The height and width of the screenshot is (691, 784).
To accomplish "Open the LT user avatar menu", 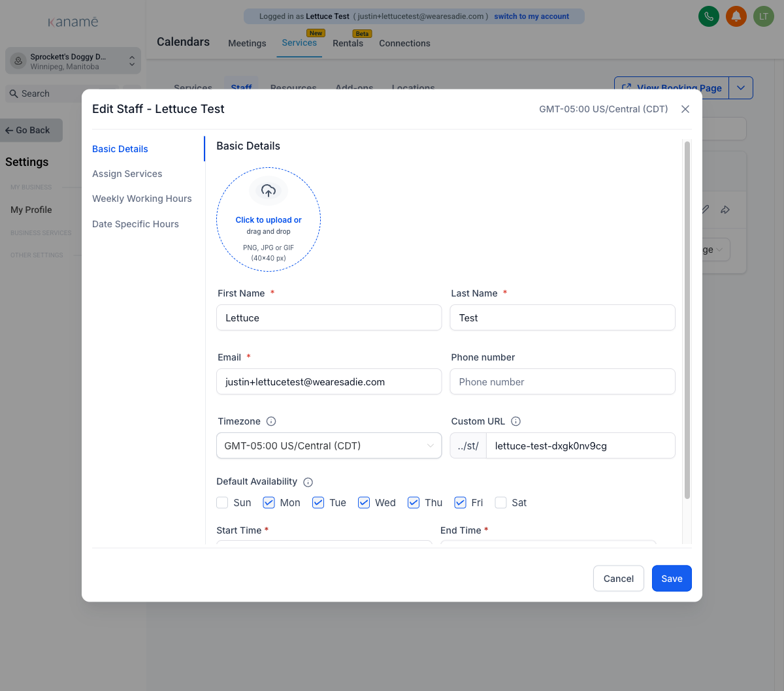I will point(764,16).
